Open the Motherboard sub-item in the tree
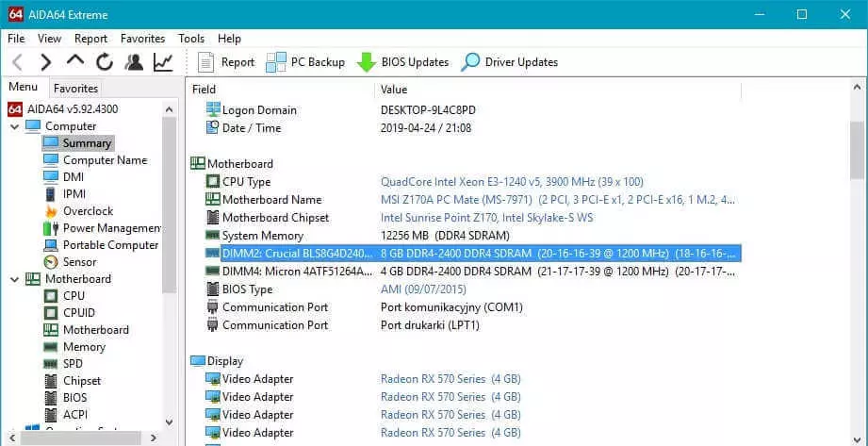 pyautogui.click(x=86, y=330)
